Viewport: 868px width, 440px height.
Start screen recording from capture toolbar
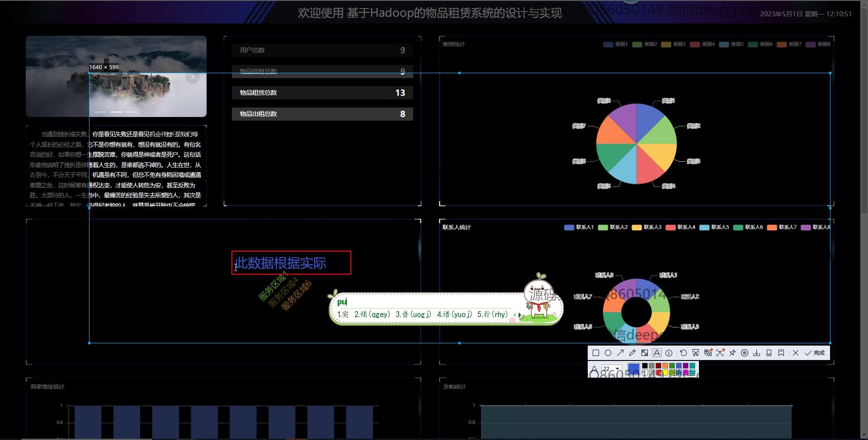(x=745, y=353)
